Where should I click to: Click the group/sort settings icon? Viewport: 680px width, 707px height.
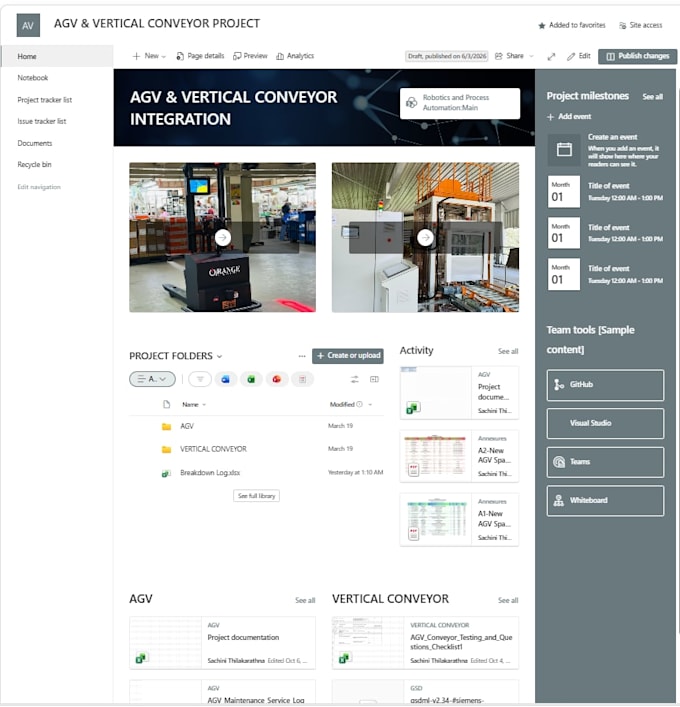tap(355, 379)
